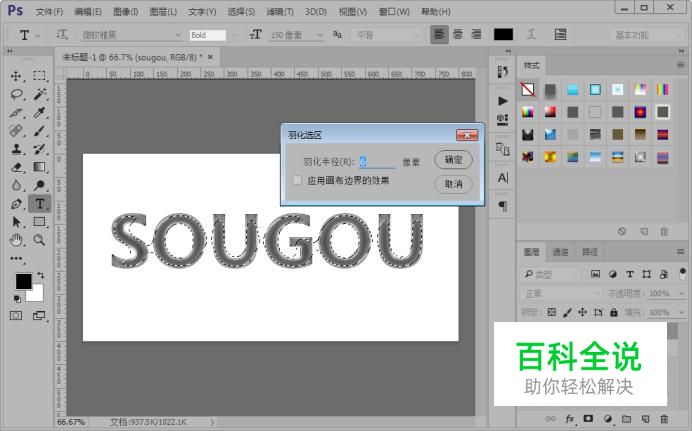Select the Brush tool
The height and width of the screenshot is (431, 692).
click(x=39, y=131)
